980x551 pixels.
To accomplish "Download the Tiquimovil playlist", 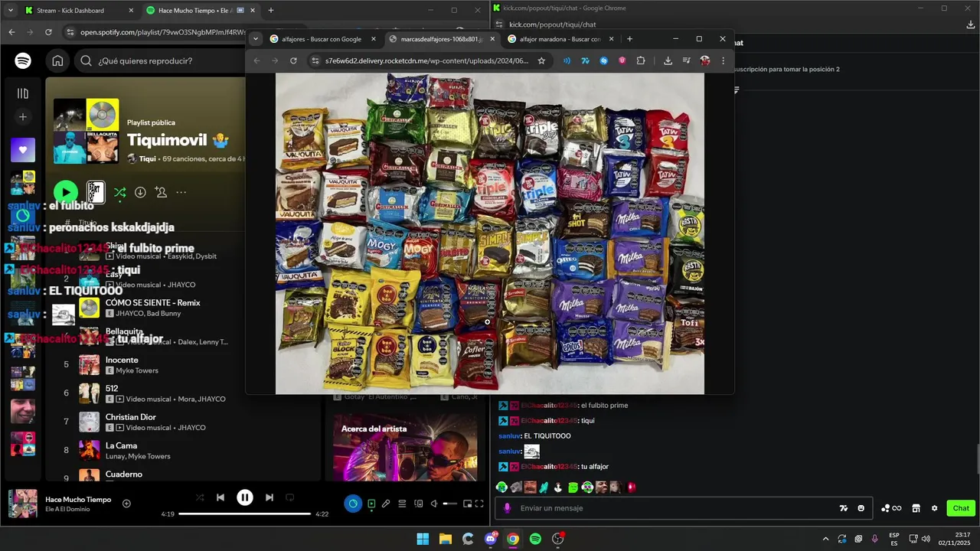I will (x=140, y=192).
